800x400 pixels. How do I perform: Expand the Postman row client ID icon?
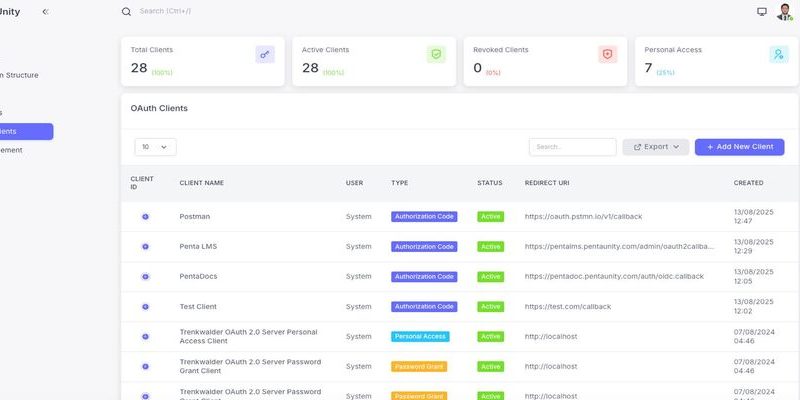pos(145,216)
